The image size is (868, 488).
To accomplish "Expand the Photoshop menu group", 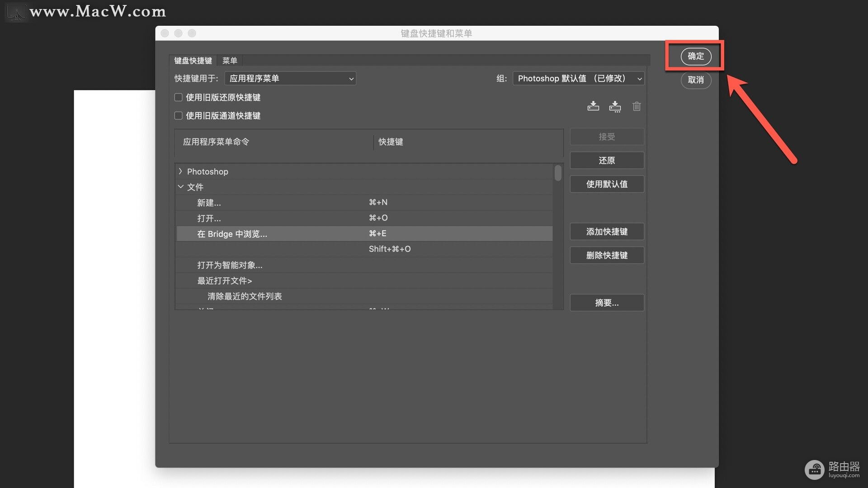I will [x=180, y=171].
